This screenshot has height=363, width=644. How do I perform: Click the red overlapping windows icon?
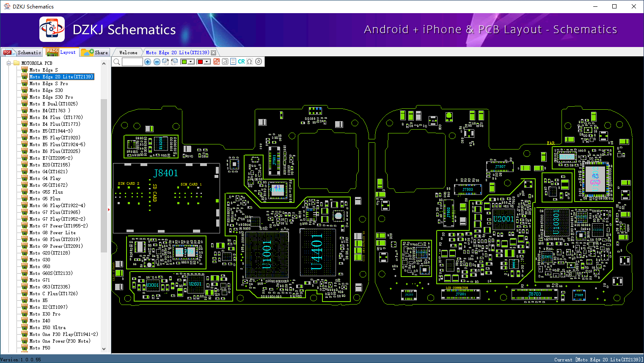tap(217, 62)
